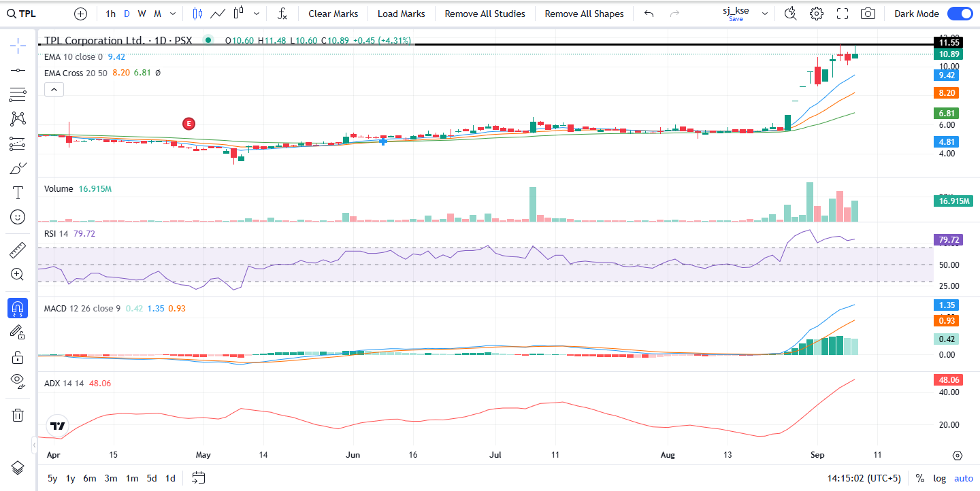Select the 6m date range
The image size is (980, 491).
click(90, 478)
